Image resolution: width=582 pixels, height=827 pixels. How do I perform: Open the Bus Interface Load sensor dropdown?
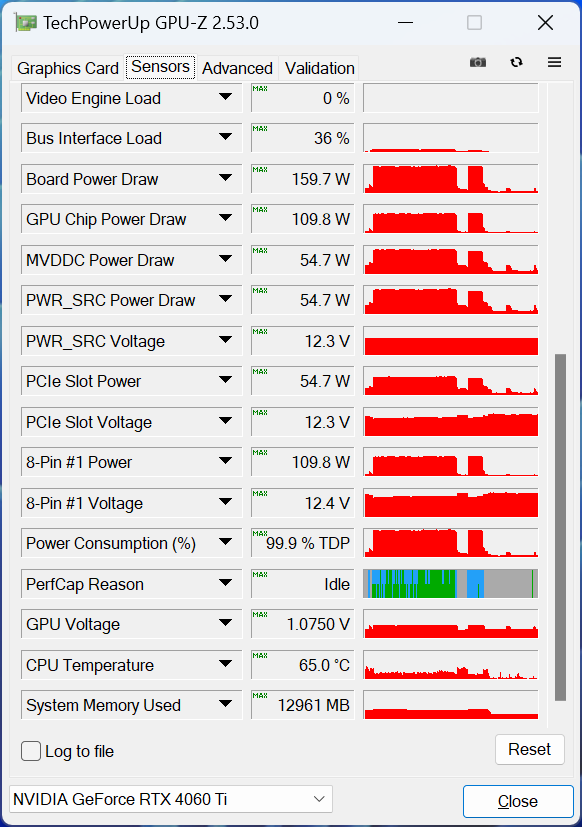tap(225, 137)
